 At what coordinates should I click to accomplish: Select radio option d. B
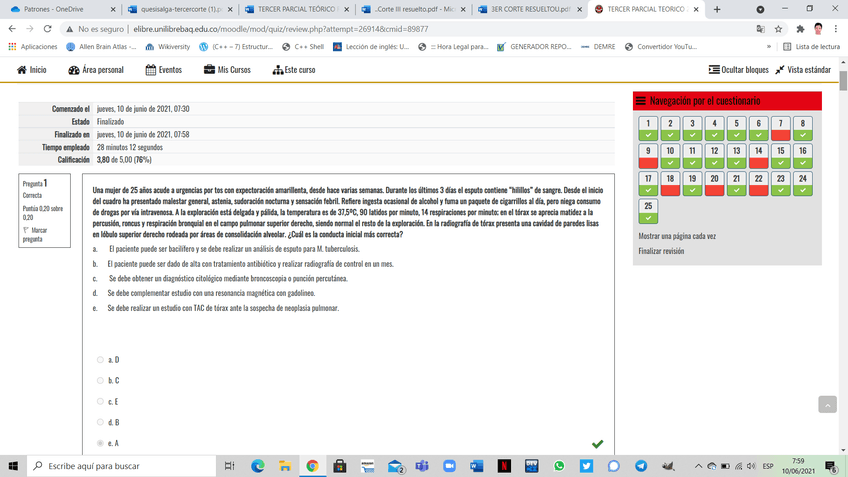point(100,422)
